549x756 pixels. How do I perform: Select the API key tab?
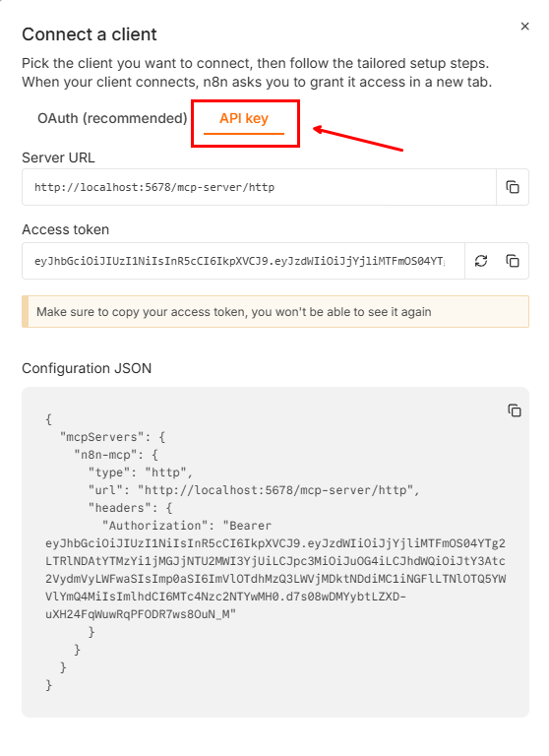(244, 118)
